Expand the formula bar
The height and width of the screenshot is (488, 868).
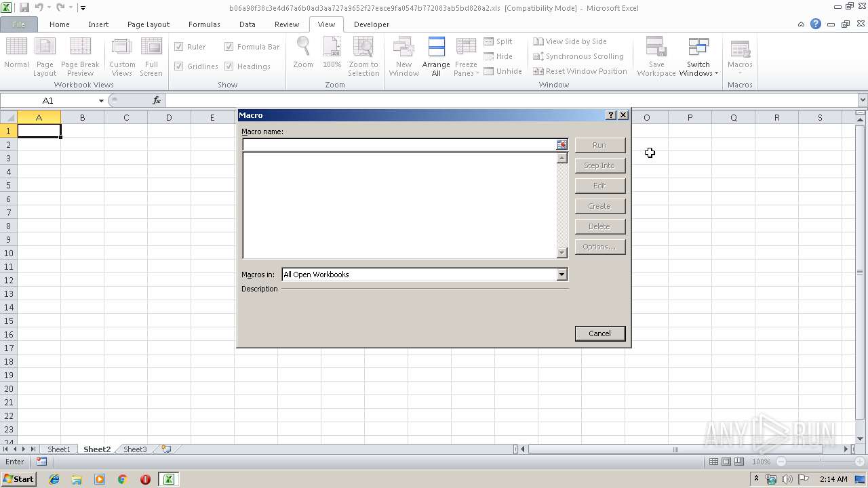point(863,100)
